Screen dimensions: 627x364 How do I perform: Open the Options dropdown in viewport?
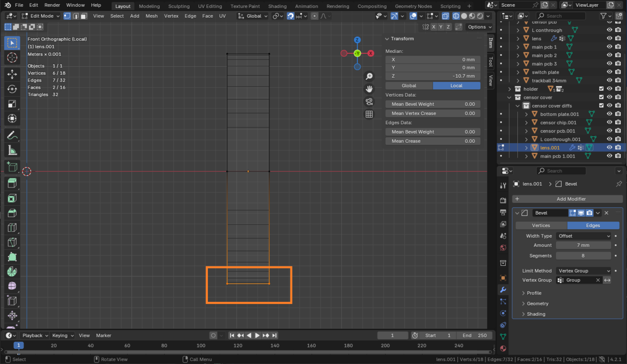(479, 27)
